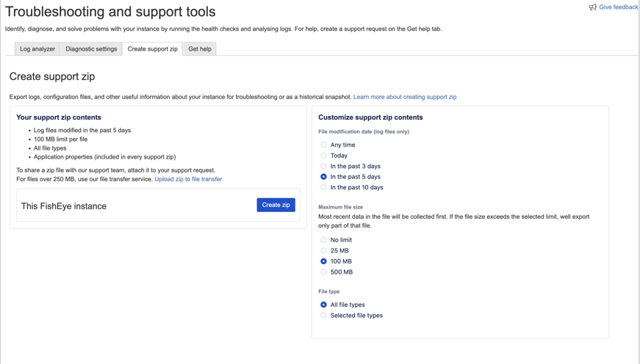Screen dimensions: 640x364
Task: Go to the Get help tab
Action: tap(200, 49)
